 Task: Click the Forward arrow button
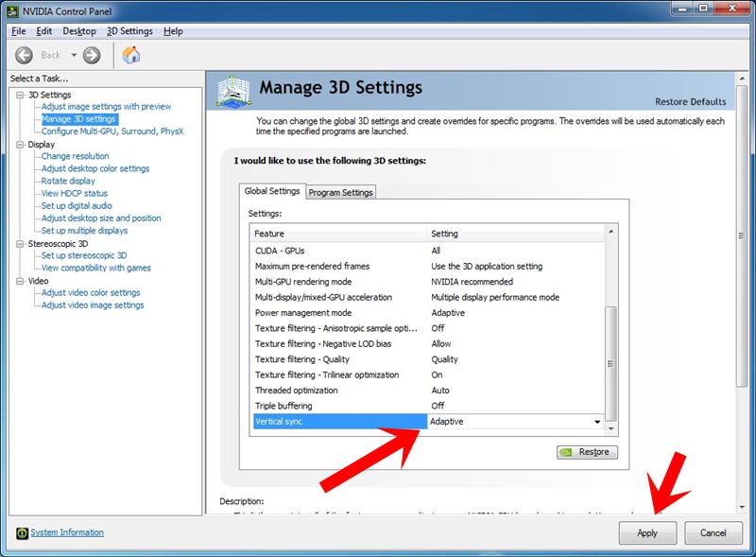[x=92, y=55]
